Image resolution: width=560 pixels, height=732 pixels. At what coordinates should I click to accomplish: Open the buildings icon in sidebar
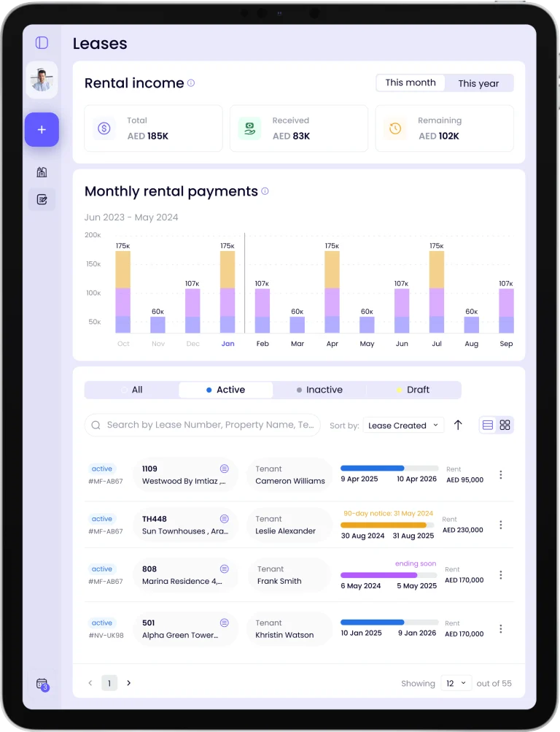coord(42,172)
